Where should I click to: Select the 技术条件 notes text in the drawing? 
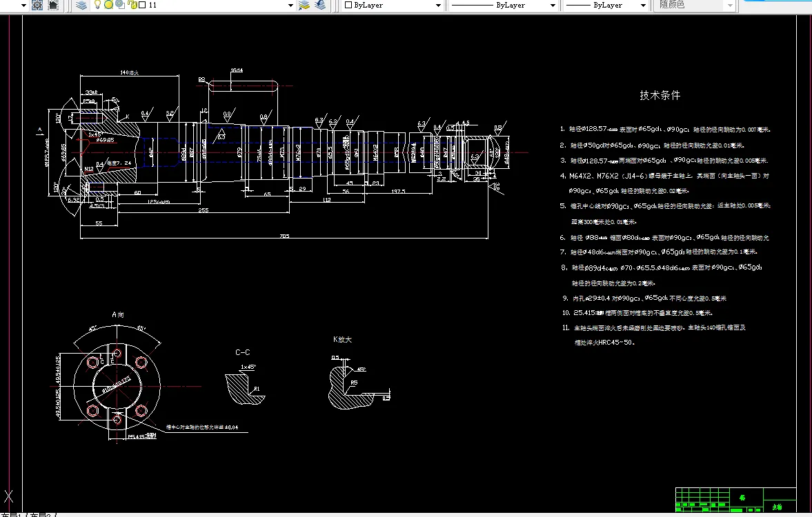coord(659,96)
